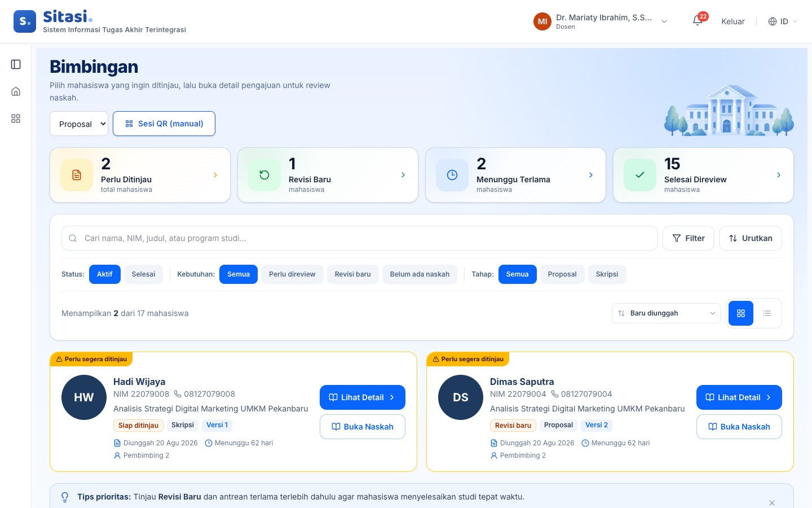The width and height of the screenshot is (812, 508).
Task: Click the Selesai Direview checkmark icon
Action: tap(640, 175)
